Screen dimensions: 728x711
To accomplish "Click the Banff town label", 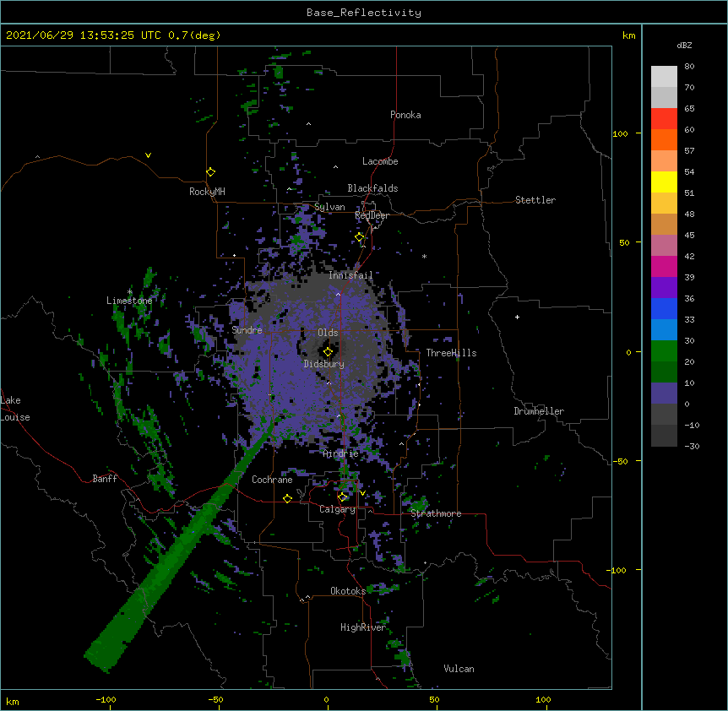I will coord(105,479).
